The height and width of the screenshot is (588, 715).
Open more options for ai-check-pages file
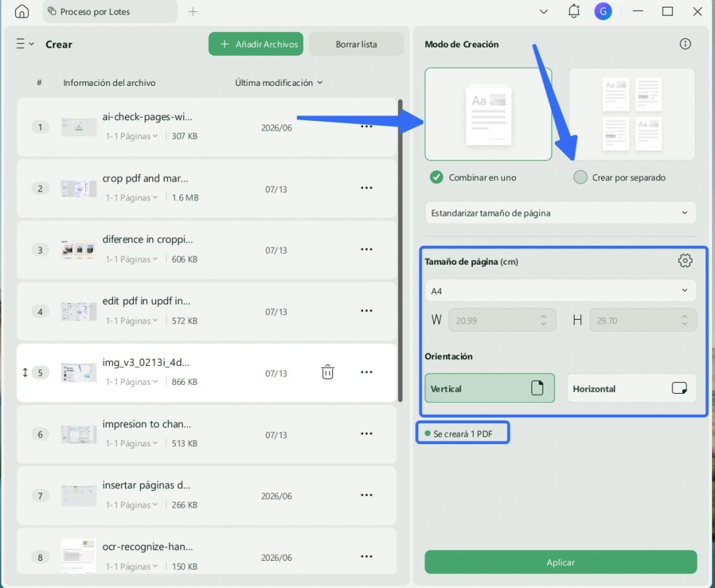[367, 126]
